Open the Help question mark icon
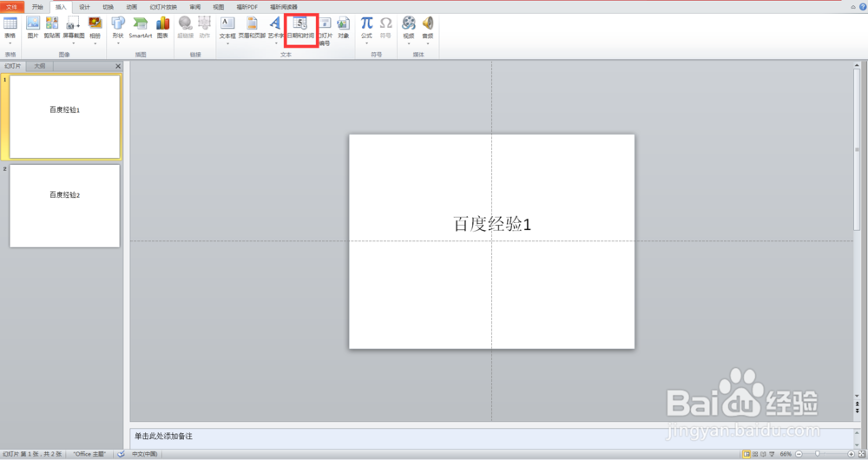 tap(863, 7)
